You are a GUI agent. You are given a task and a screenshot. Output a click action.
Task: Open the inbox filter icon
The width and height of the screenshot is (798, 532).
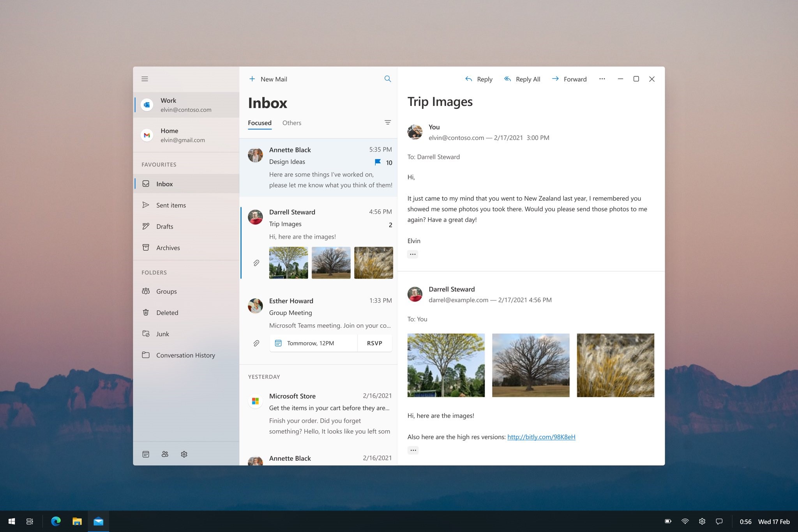point(388,122)
